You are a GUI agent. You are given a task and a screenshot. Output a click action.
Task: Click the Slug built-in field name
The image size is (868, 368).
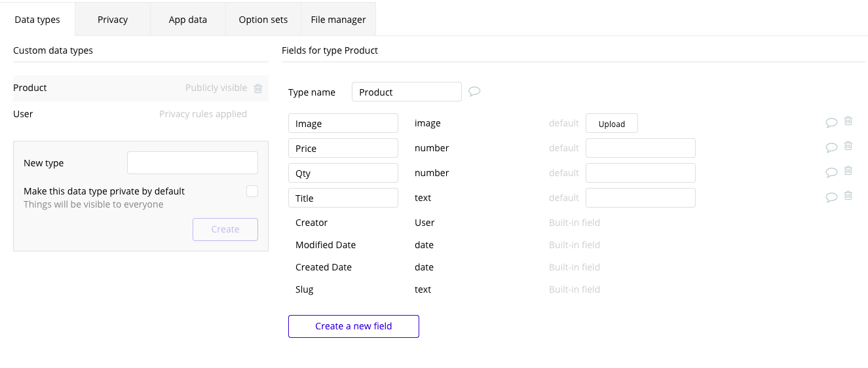305,289
